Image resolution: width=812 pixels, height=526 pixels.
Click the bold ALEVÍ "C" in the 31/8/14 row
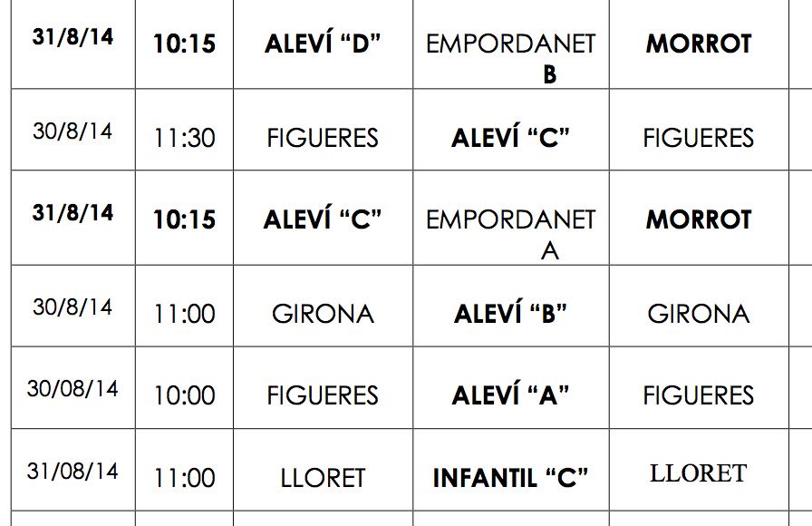point(323,219)
